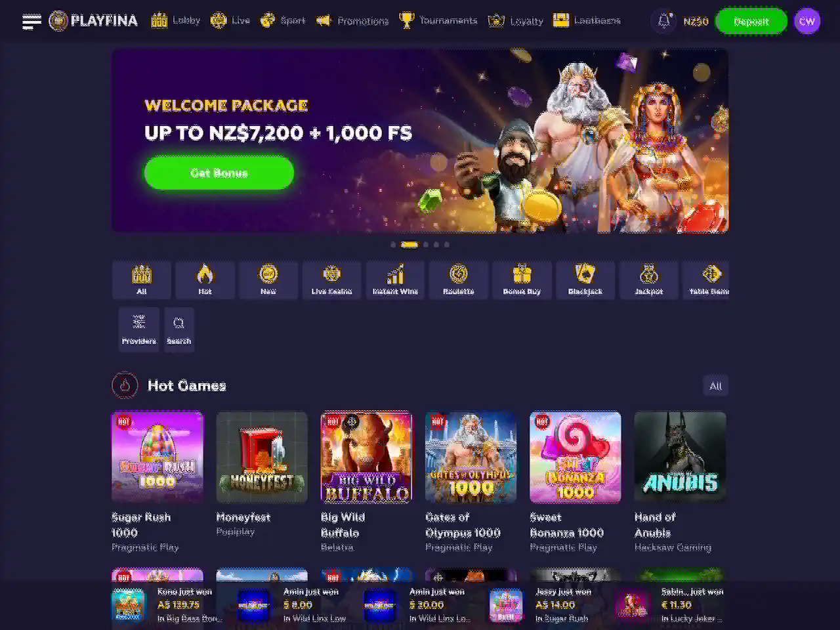
Task: Select the Jackpot category icon
Action: coord(648,273)
